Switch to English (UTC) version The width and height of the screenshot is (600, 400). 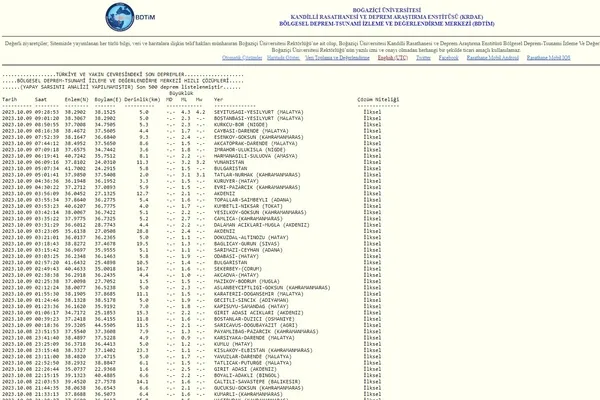coord(393,58)
